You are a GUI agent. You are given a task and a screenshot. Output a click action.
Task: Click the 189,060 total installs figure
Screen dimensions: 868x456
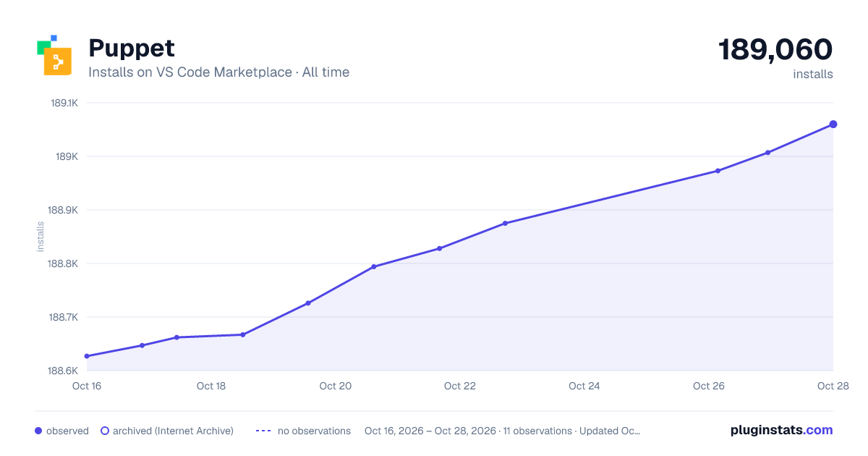775,49
